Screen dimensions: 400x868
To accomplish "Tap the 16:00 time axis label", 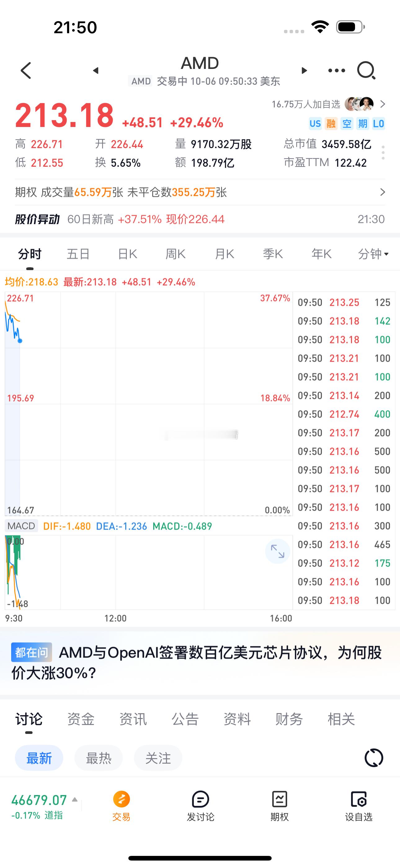I will (x=281, y=618).
